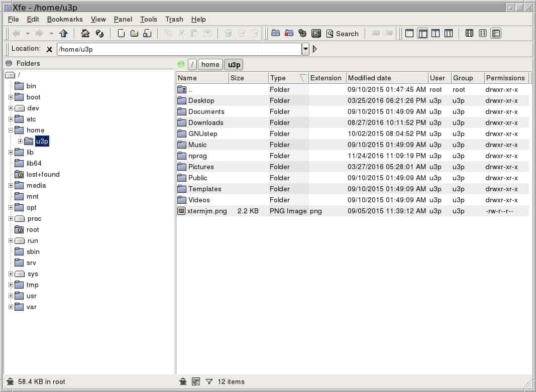Click the Search button in the toolbar
The width and height of the screenshot is (536, 392).
click(343, 34)
